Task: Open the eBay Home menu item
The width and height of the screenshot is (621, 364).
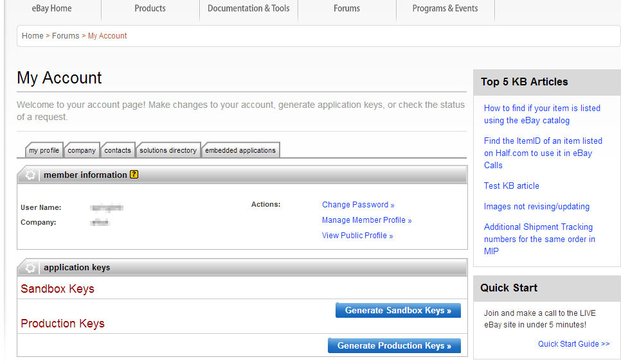Action: (52, 8)
